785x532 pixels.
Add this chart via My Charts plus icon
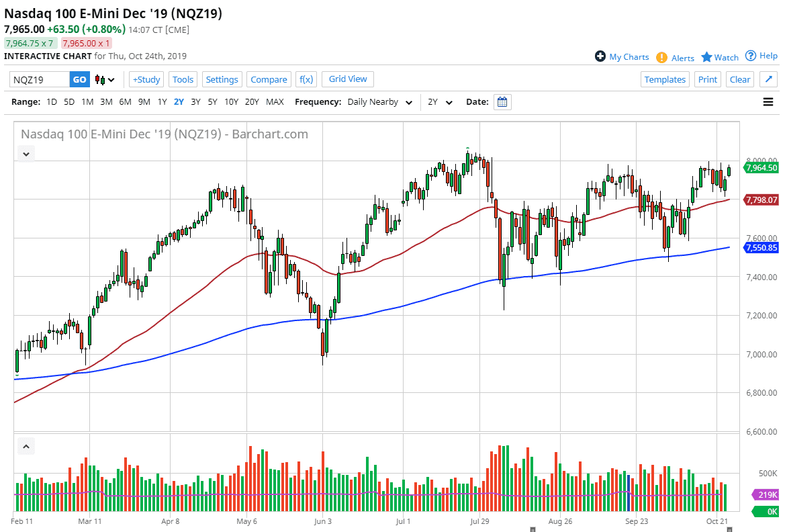(x=600, y=56)
